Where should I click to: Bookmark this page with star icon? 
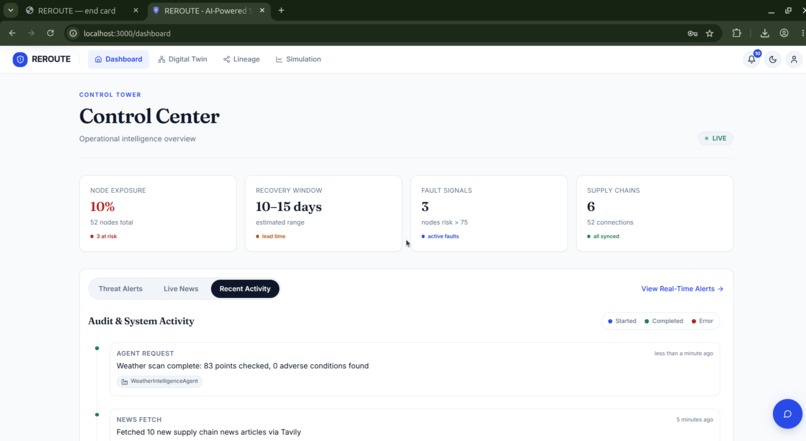[x=710, y=33]
